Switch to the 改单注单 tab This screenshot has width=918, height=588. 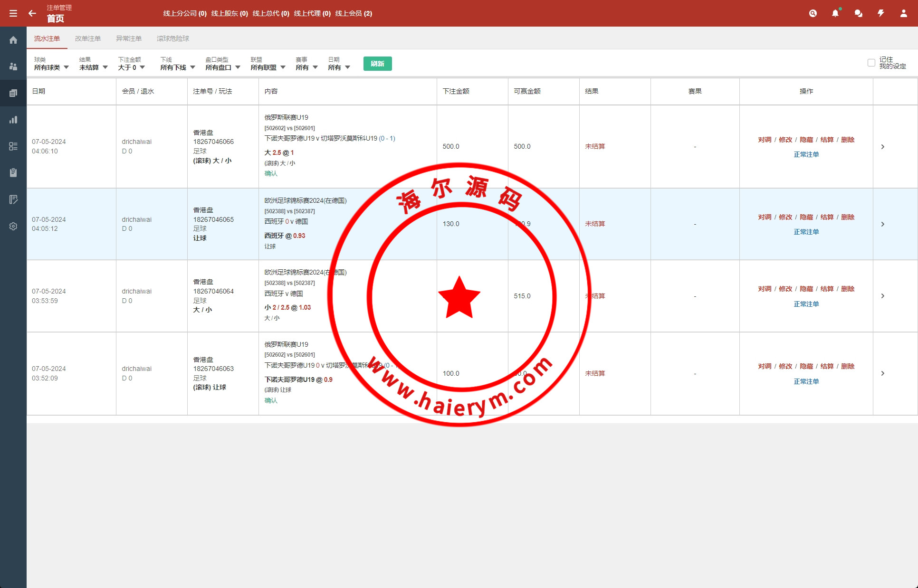[88, 38]
